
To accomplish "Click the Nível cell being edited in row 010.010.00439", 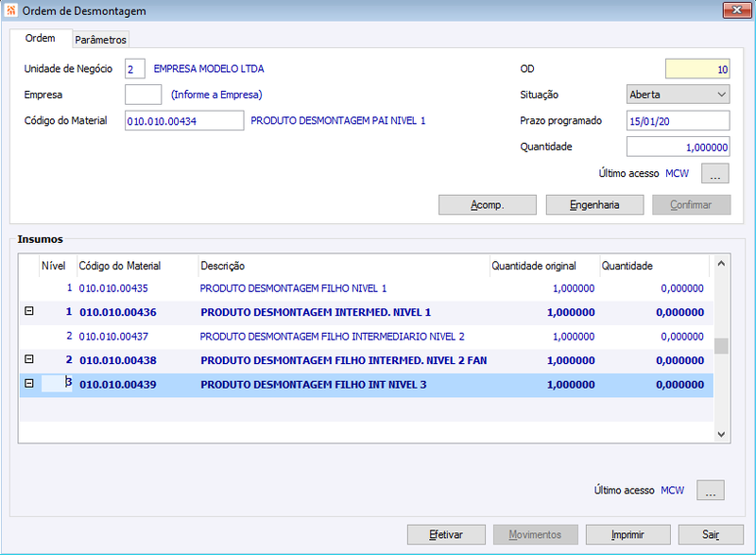I will coord(57,383).
